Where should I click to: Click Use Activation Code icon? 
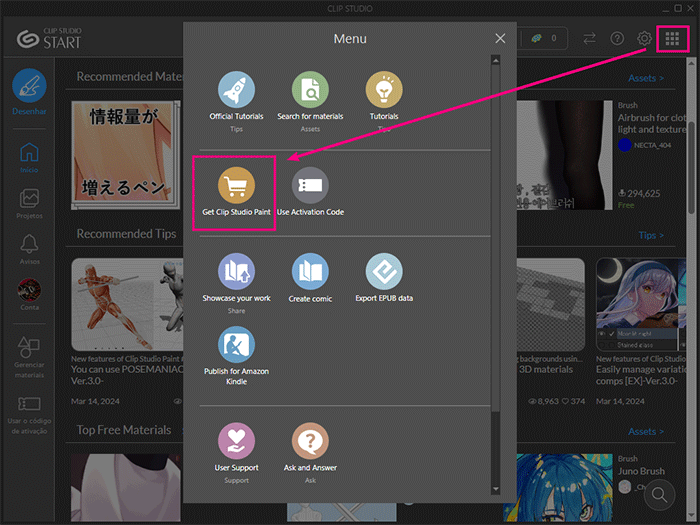point(310,185)
